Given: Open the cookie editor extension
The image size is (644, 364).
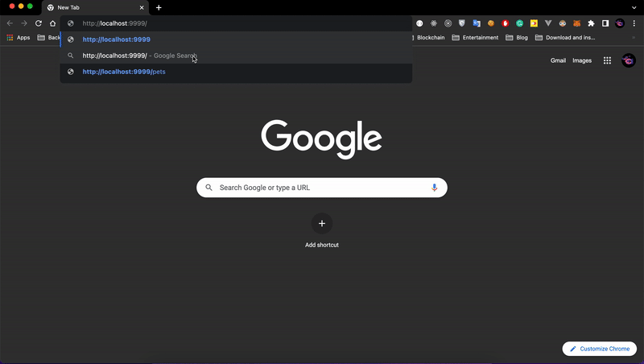Looking at the screenshot, I should [491, 23].
